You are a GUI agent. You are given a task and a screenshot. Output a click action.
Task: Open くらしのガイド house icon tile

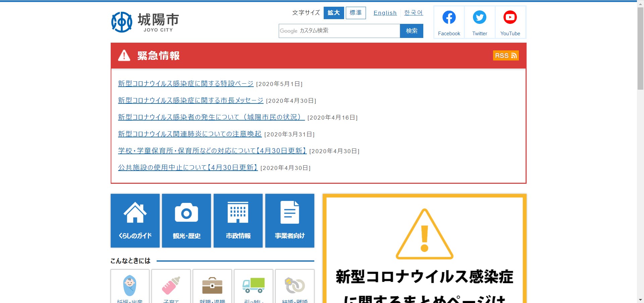point(135,220)
